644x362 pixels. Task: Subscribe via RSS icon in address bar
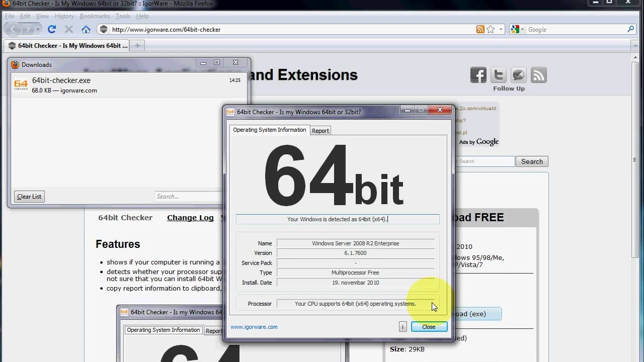[480, 29]
